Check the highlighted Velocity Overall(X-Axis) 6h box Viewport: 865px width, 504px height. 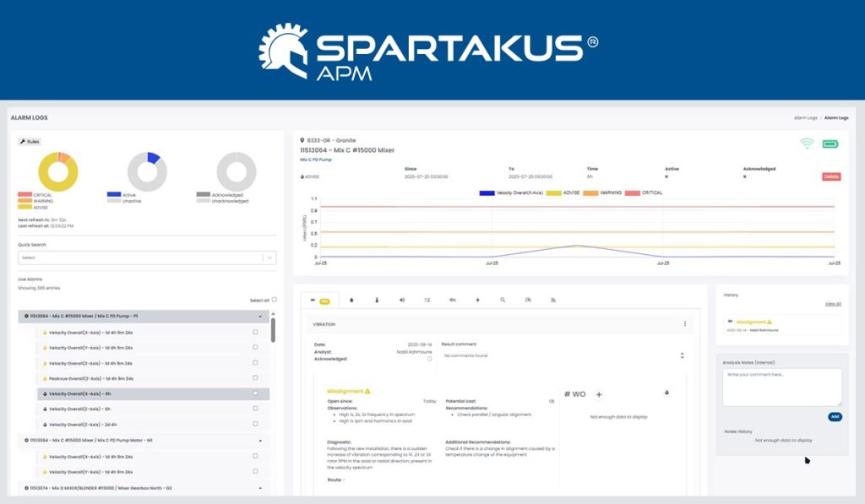point(255,393)
